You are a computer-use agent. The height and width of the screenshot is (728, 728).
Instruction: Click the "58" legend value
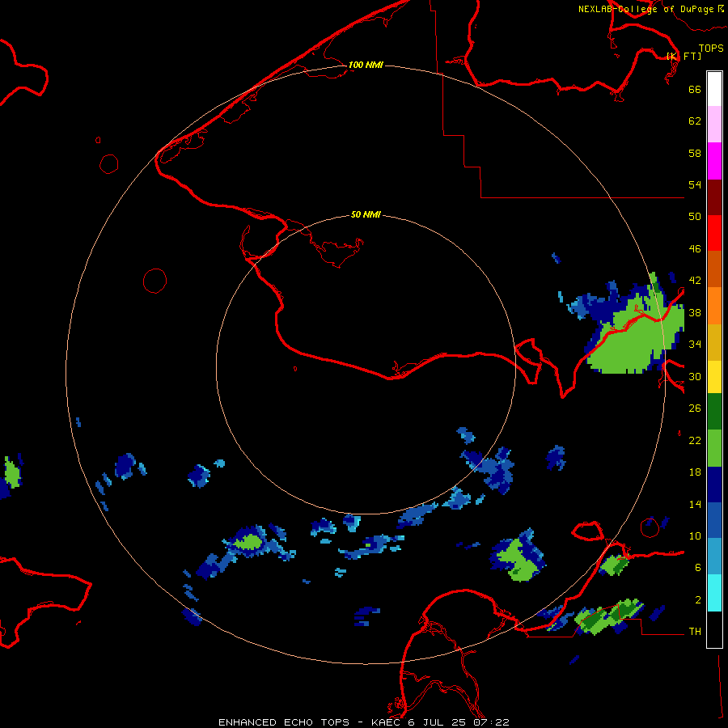pos(695,153)
